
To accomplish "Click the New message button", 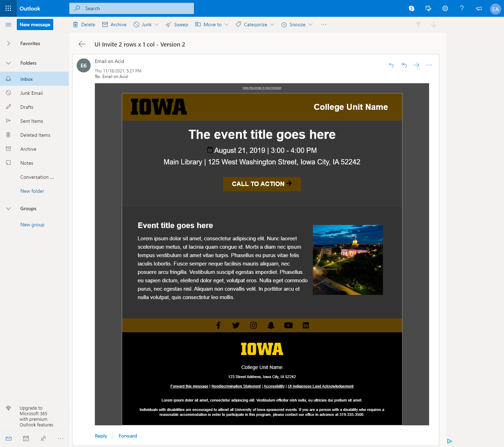I will click(35, 24).
